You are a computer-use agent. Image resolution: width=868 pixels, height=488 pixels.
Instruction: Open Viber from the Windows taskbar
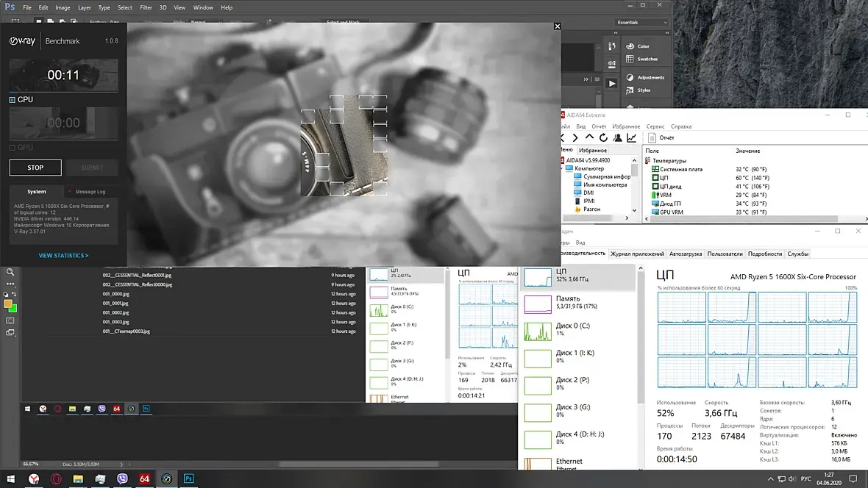(x=122, y=478)
